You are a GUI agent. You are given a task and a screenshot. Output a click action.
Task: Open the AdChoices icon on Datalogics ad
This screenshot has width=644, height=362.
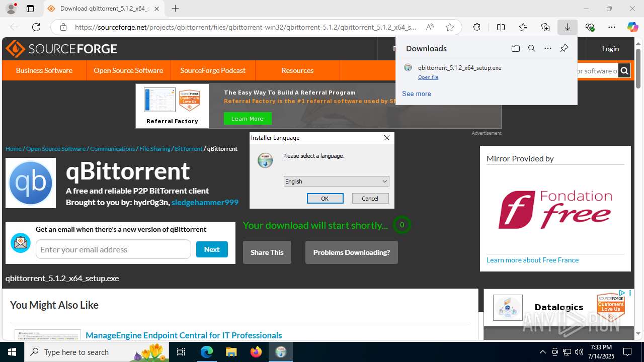[622, 293]
